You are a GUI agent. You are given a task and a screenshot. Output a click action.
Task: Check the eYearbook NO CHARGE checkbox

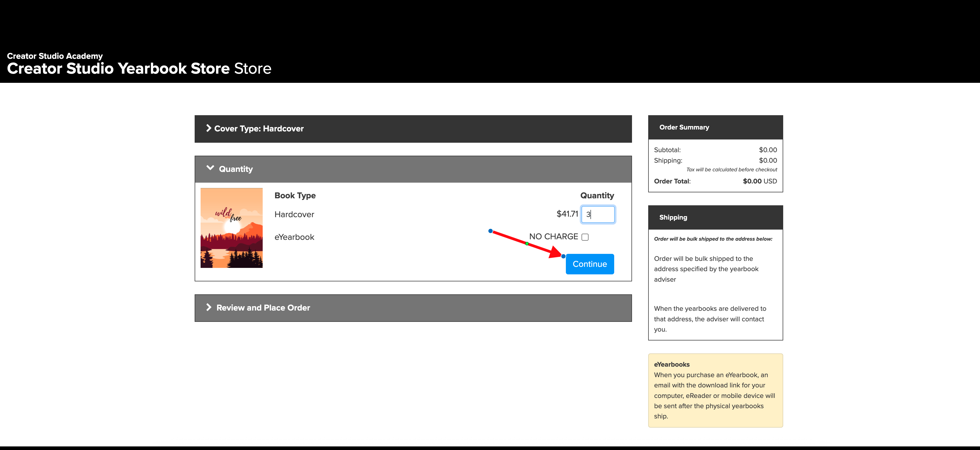click(x=585, y=237)
